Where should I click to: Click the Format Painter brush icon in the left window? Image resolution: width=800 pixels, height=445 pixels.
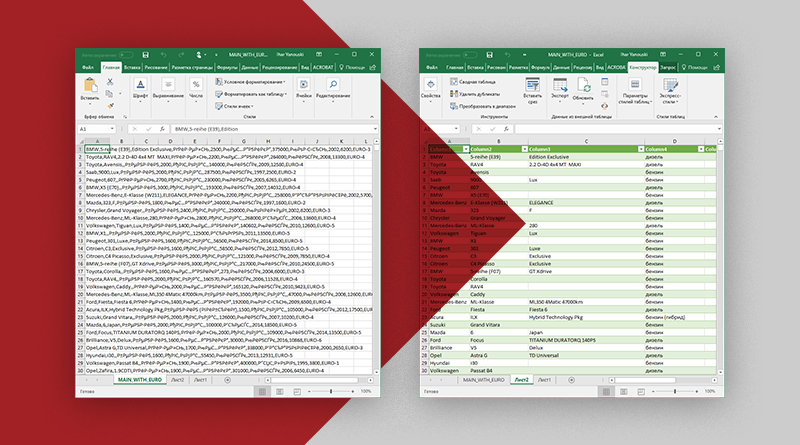[x=110, y=106]
